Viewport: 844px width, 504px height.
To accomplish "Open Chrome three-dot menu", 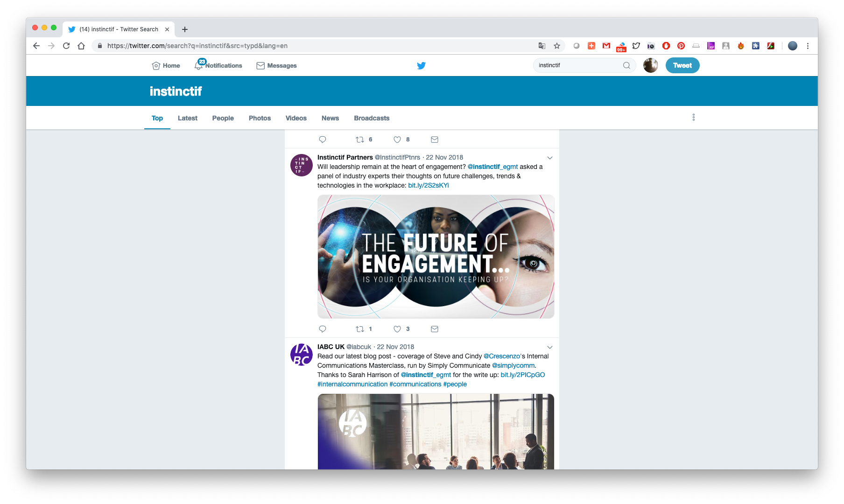I will 808,46.
